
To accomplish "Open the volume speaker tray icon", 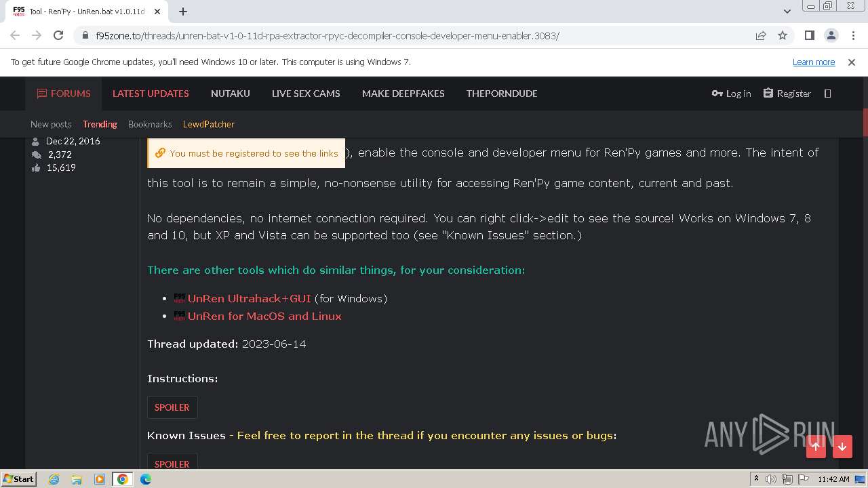I will [x=770, y=479].
